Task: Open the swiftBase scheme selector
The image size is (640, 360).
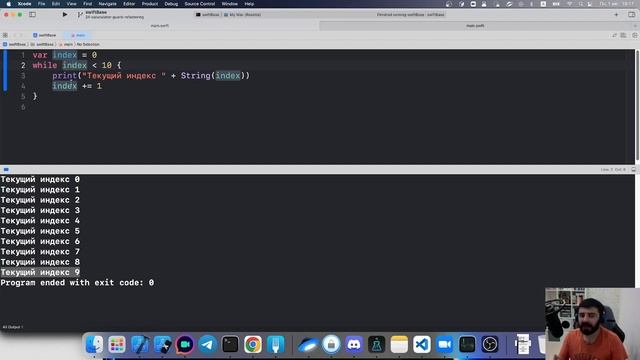Action: [208, 15]
